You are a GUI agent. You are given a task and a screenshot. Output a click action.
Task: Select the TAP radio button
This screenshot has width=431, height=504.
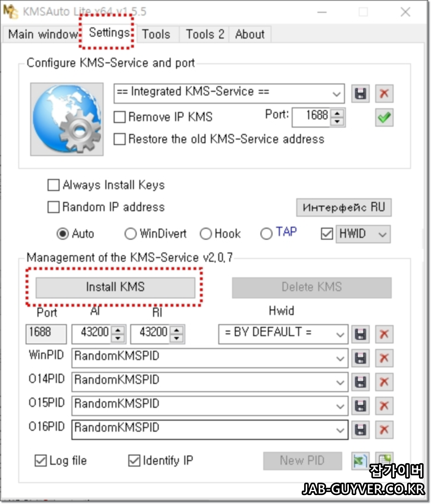[x=266, y=234]
